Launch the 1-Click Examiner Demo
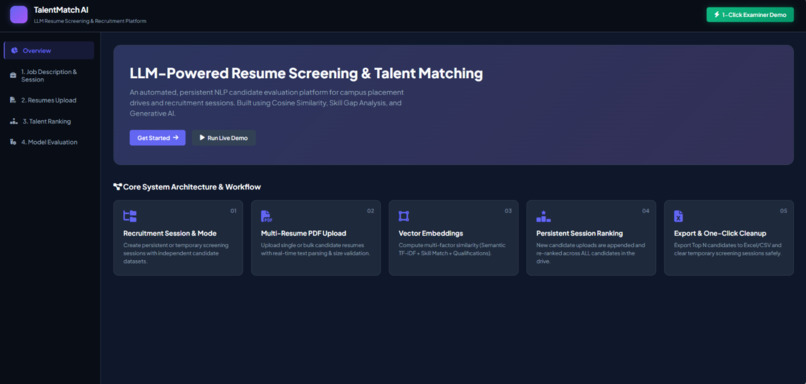806x384 pixels. (750, 15)
